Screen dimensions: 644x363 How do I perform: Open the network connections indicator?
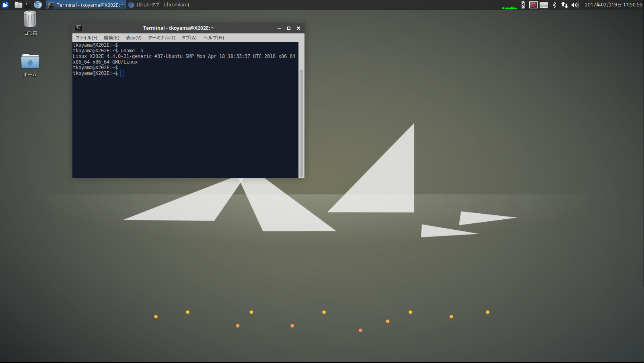(x=565, y=5)
